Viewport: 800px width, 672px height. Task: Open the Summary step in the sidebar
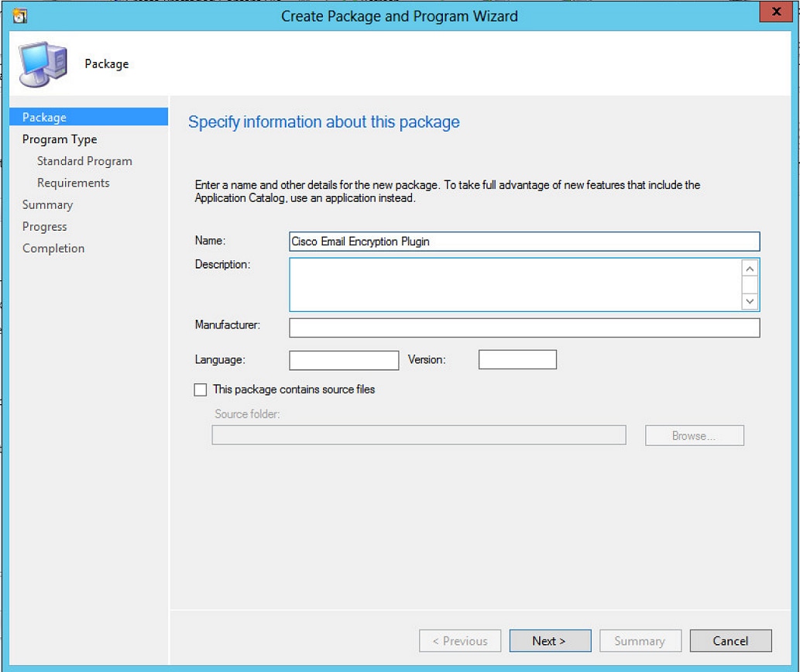click(x=47, y=204)
